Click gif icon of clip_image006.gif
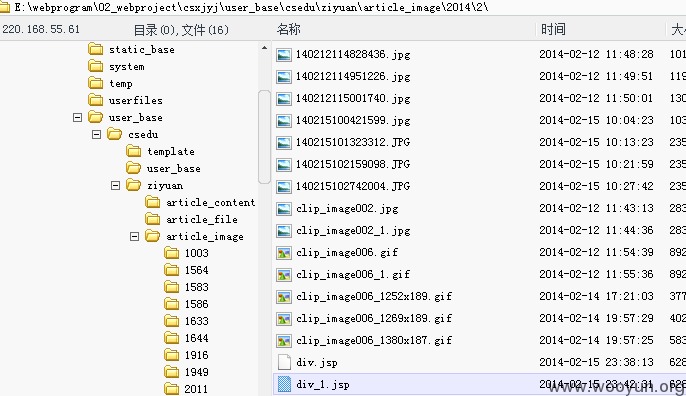Screen dimensions: 686x396 (284, 253)
